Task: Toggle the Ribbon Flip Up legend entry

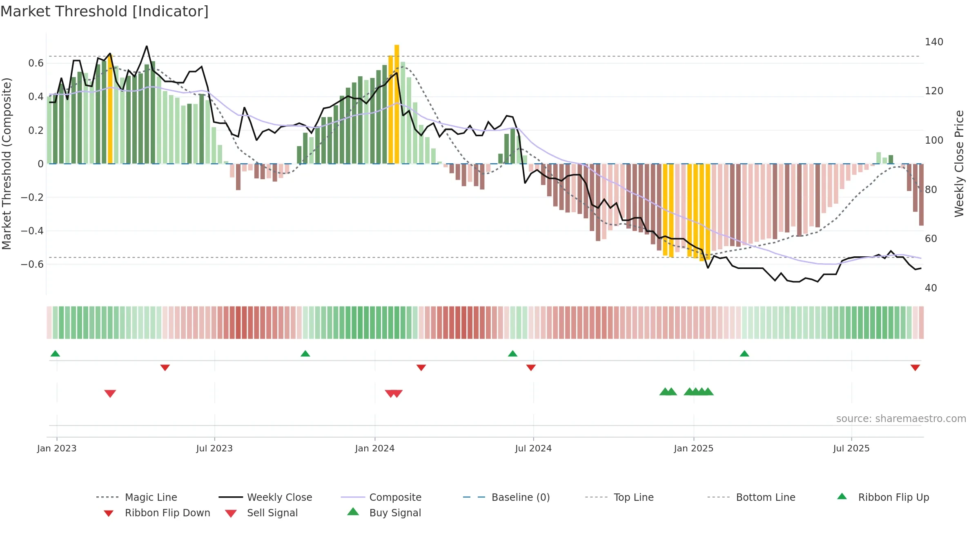Action: coord(883,497)
